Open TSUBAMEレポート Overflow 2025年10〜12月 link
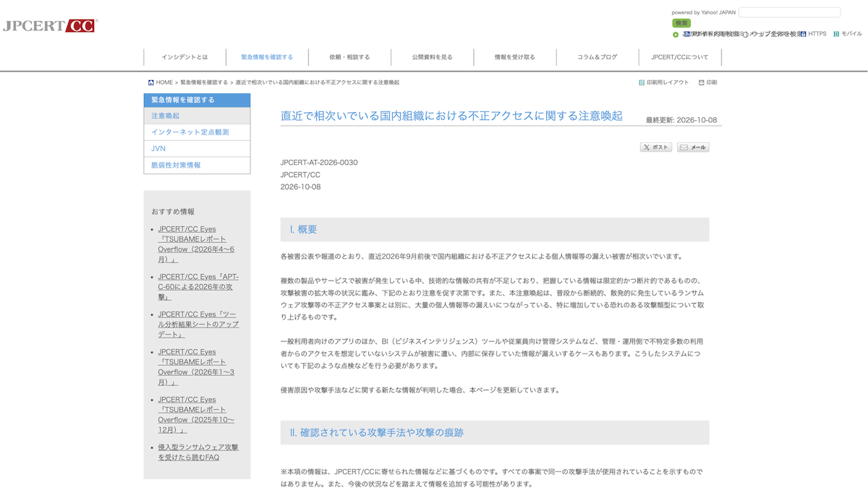This screenshot has height=488, width=868. (x=196, y=414)
